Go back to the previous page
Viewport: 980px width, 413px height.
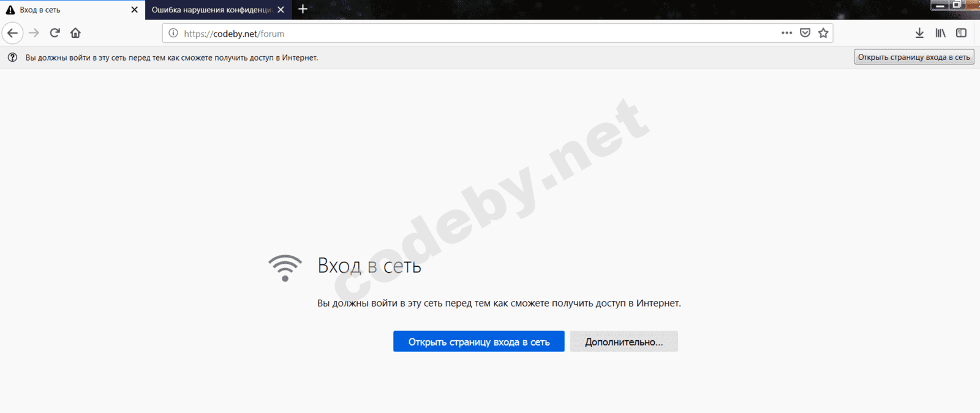pos(12,33)
